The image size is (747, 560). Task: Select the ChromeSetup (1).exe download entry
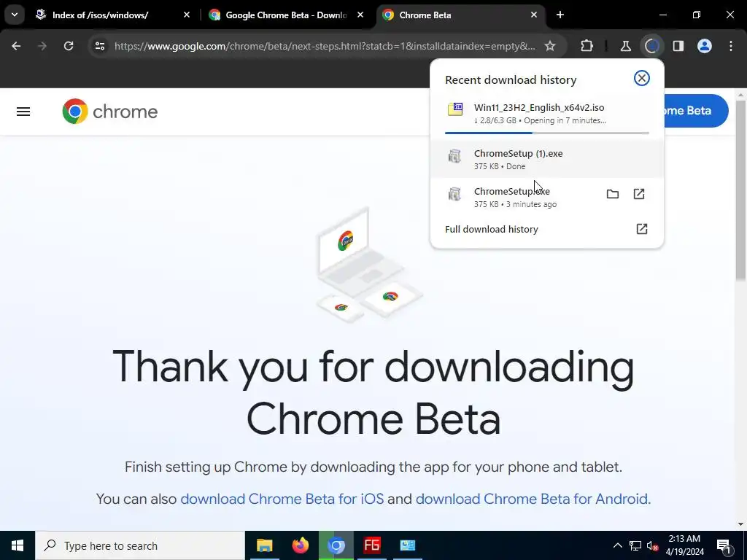tap(547, 159)
